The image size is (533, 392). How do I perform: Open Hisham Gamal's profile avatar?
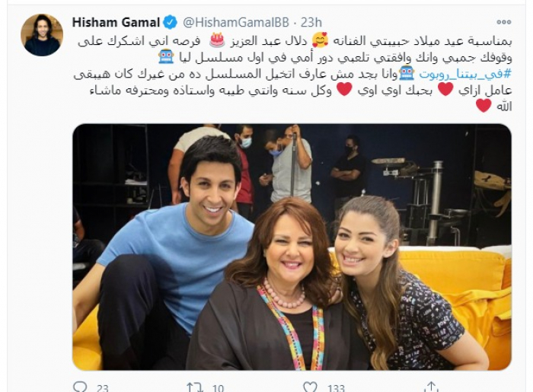coord(42,35)
